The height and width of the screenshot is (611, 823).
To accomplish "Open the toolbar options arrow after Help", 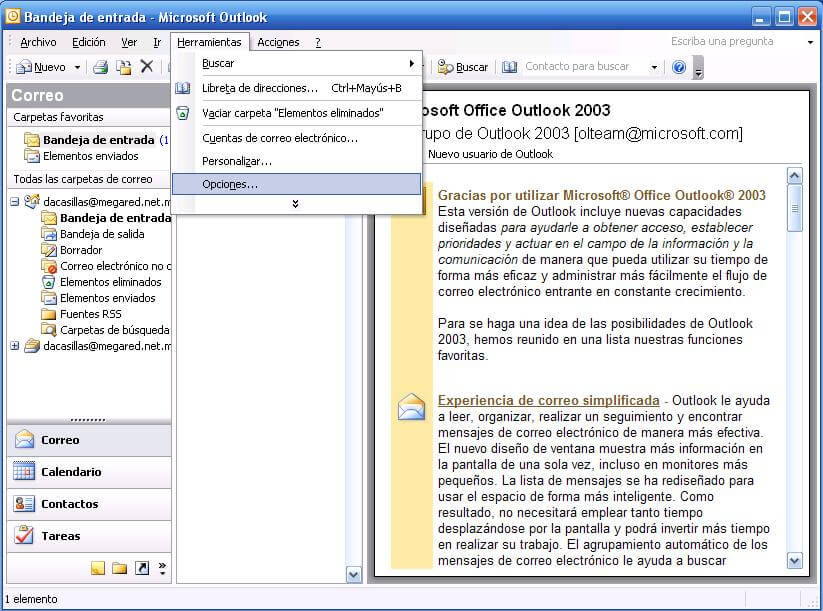I will pyautogui.click(x=698, y=68).
